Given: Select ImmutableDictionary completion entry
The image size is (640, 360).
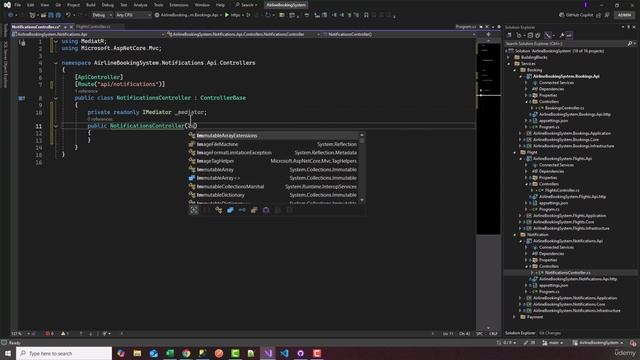Looking at the screenshot, I should pyautogui.click(x=273, y=195).
